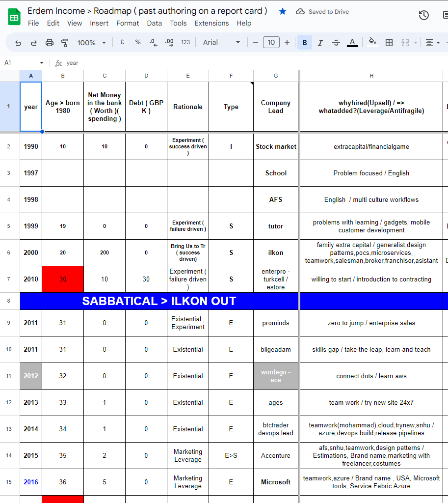
Task: Decrease font size with minus button
Action: coord(256,42)
